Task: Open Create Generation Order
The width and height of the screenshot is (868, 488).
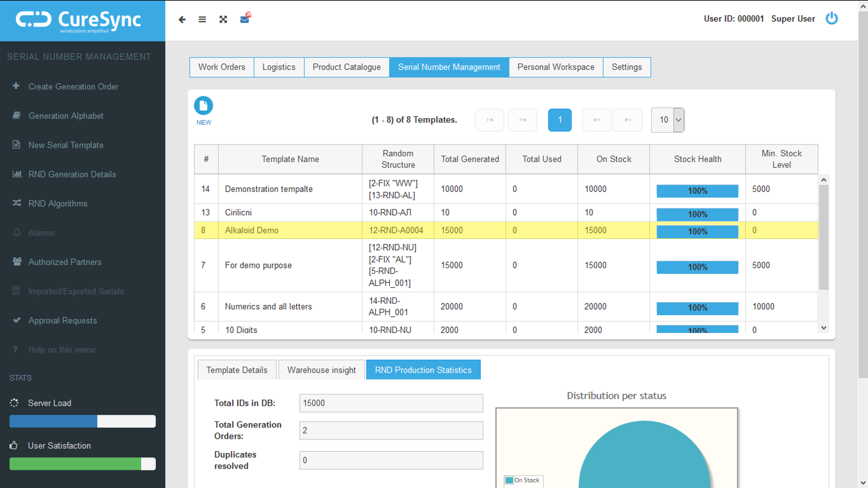Action: click(73, 86)
